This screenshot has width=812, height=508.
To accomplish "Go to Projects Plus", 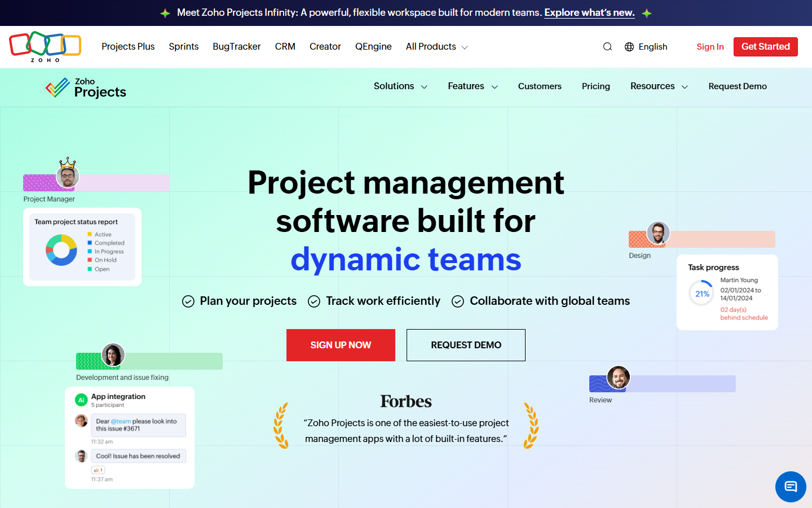I will tap(128, 47).
